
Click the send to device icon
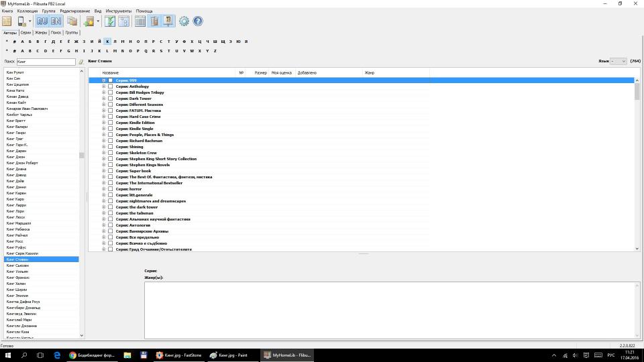pos(22,21)
